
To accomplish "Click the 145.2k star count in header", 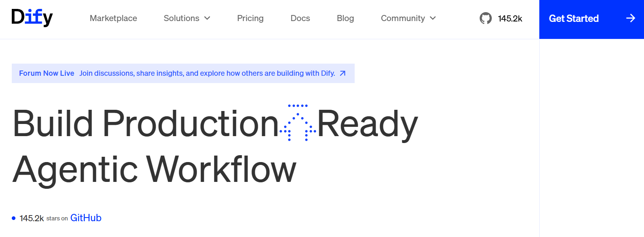I will (510, 19).
